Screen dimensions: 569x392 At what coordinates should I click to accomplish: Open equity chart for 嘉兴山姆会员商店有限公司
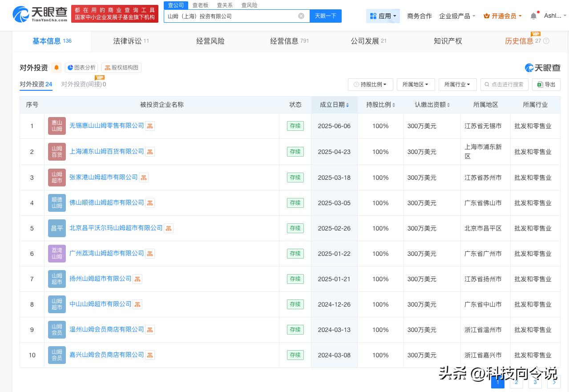[150, 355]
